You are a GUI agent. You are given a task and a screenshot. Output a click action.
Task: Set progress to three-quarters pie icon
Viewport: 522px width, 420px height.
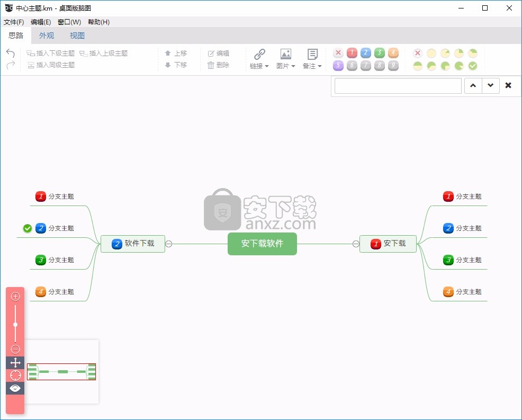445,66
